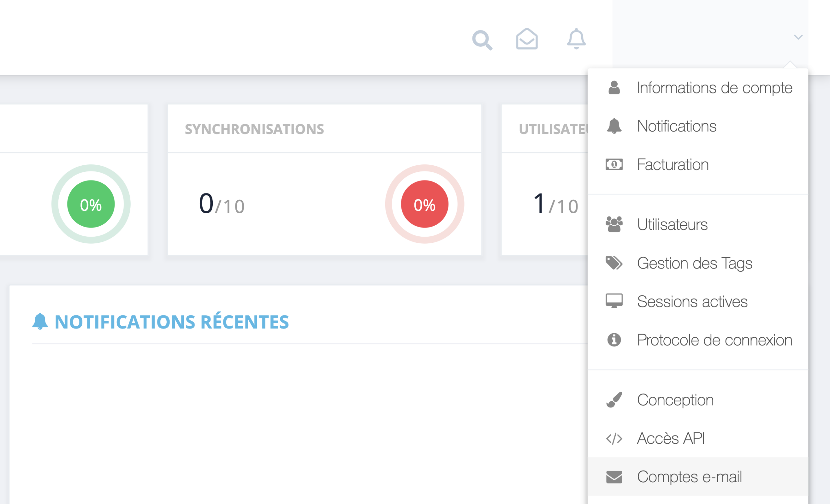Open the search magnifier icon

482,40
